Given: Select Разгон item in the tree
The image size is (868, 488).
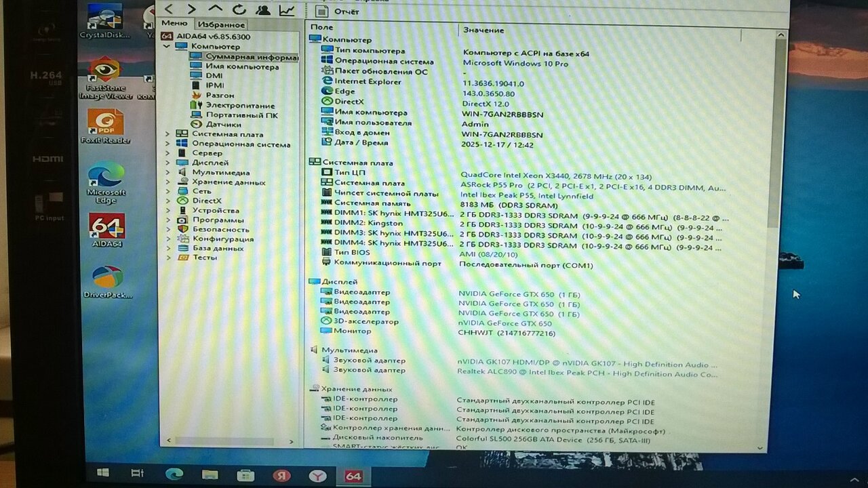Looking at the screenshot, I should point(220,96).
